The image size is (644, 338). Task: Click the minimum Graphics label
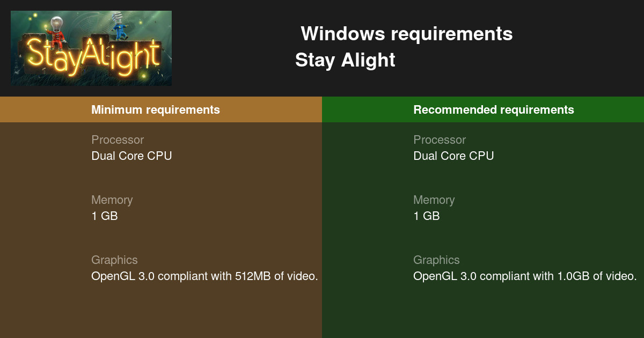click(x=114, y=260)
